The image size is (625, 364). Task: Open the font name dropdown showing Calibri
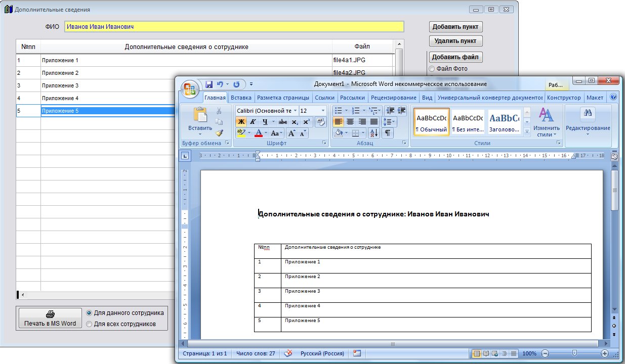[295, 111]
